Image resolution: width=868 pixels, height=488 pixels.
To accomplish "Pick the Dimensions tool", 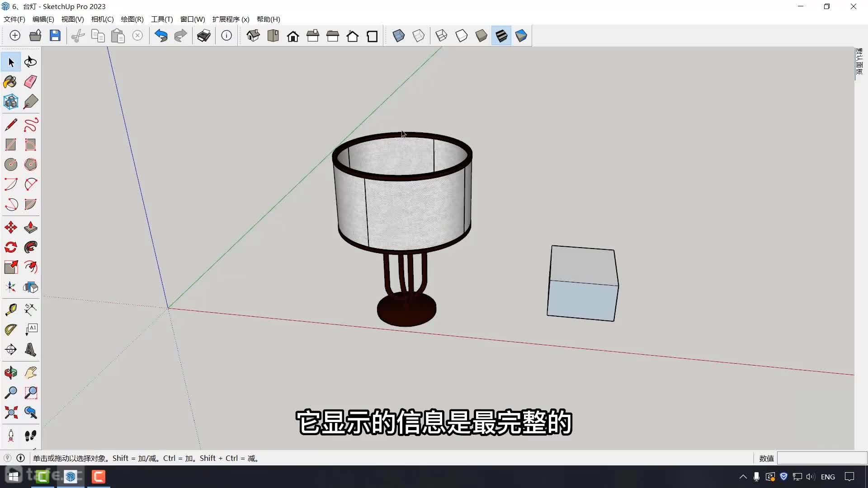I will click(31, 310).
